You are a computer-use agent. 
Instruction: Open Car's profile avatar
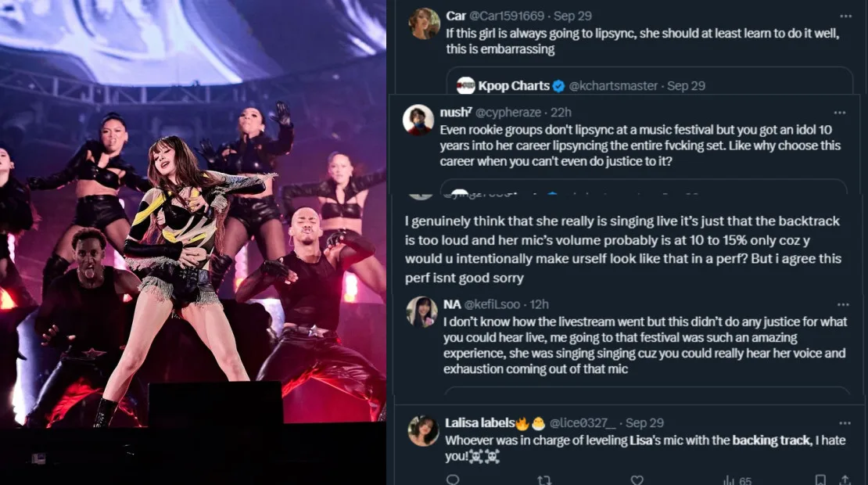(424, 23)
